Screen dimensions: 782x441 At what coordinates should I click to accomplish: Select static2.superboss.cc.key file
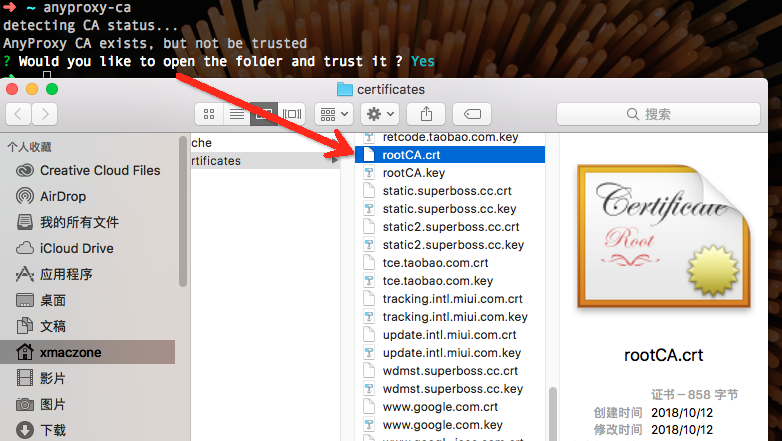coord(450,244)
